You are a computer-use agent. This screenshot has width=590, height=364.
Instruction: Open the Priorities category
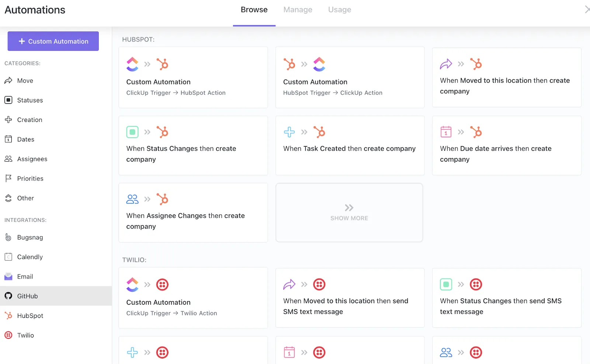pos(56,178)
